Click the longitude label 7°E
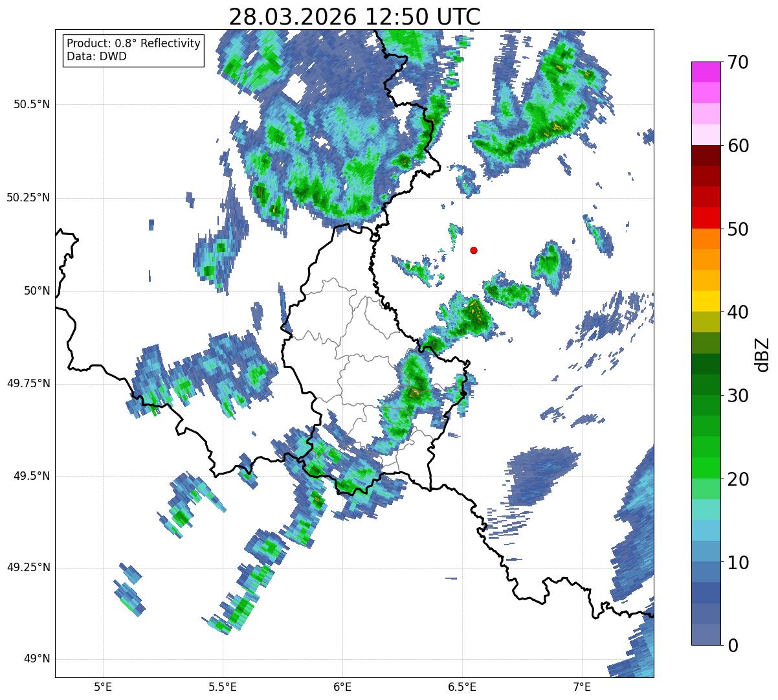 (x=582, y=686)
